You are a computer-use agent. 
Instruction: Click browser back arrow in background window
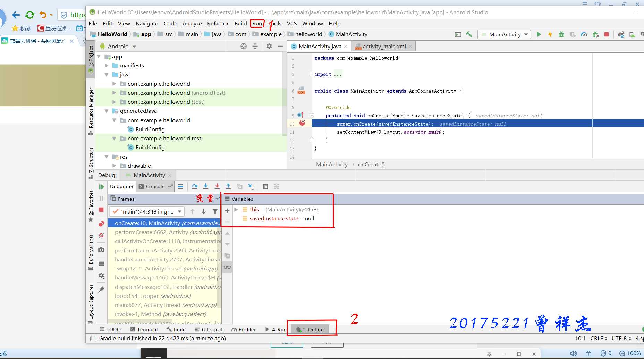(16, 15)
